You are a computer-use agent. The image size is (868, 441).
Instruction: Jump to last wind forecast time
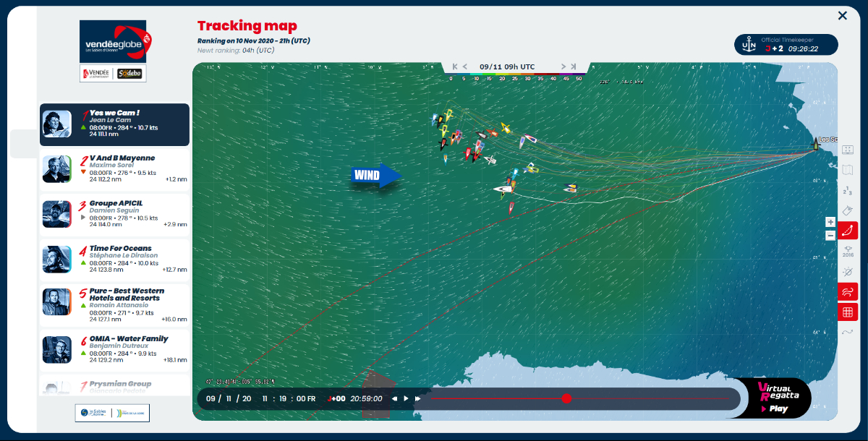[x=573, y=67]
